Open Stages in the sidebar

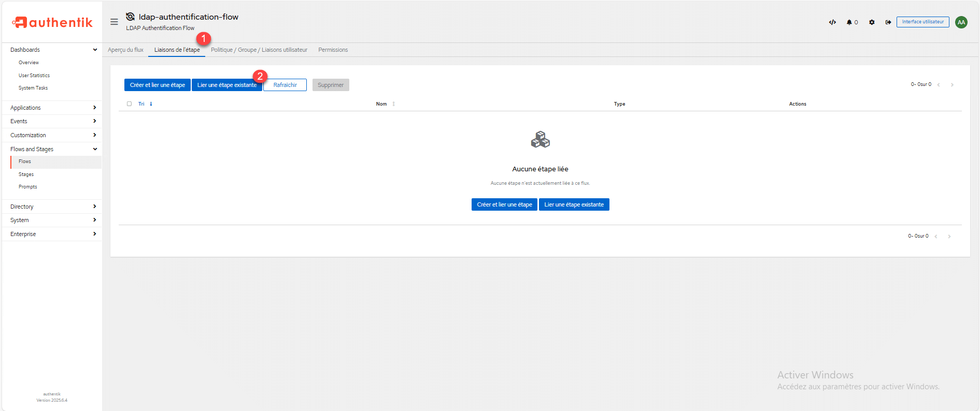coord(26,174)
